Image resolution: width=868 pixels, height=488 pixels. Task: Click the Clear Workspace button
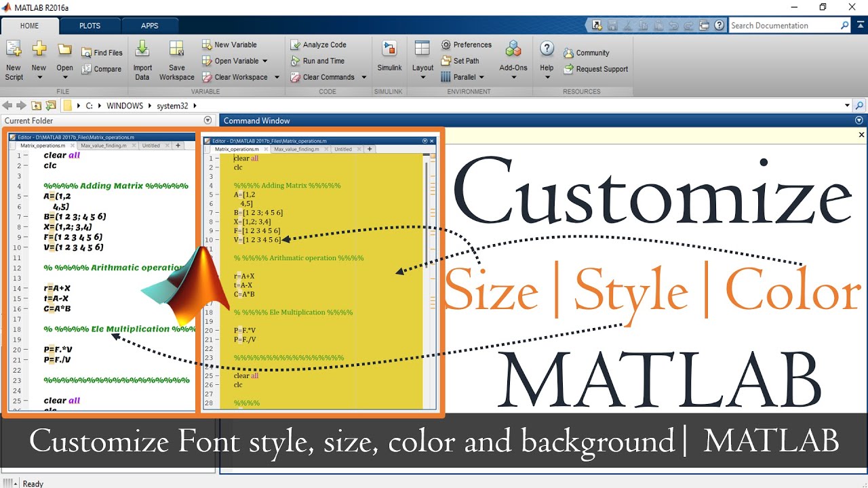(235, 77)
